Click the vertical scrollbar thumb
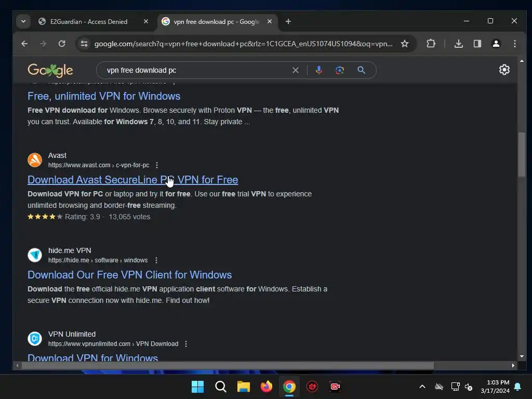 522,154
